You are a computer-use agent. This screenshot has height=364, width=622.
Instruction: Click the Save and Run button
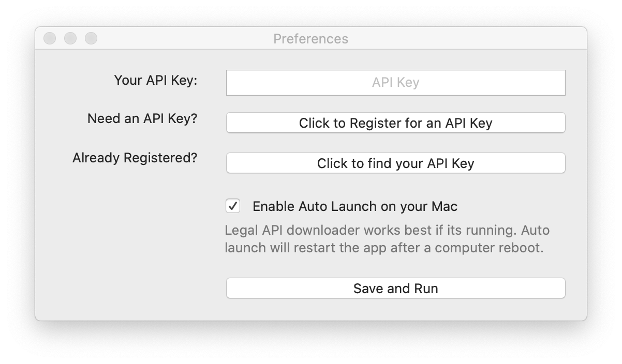[x=395, y=288]
